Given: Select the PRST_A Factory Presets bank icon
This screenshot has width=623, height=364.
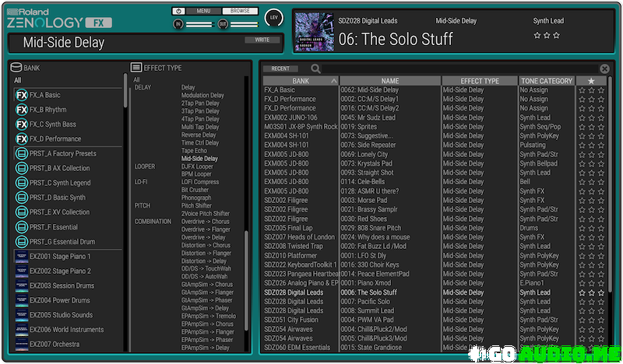Looking at the screenshot, I should 22,154.
